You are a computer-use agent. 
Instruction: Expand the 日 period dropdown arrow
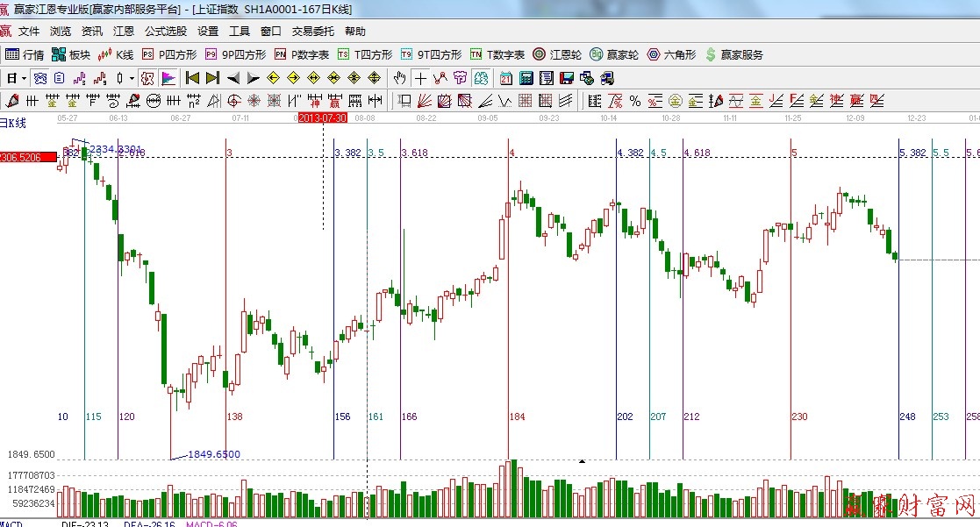tap(24, 78)
